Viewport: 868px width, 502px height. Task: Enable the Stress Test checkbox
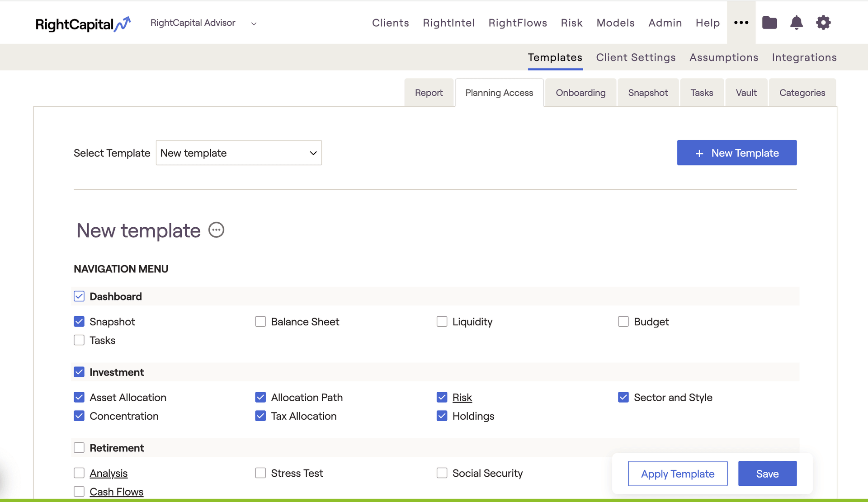click(x=260, y=473)
